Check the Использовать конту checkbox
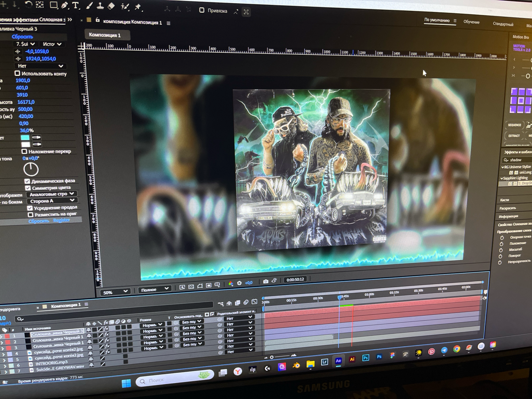Screen dimensions: 532x399 17,73
